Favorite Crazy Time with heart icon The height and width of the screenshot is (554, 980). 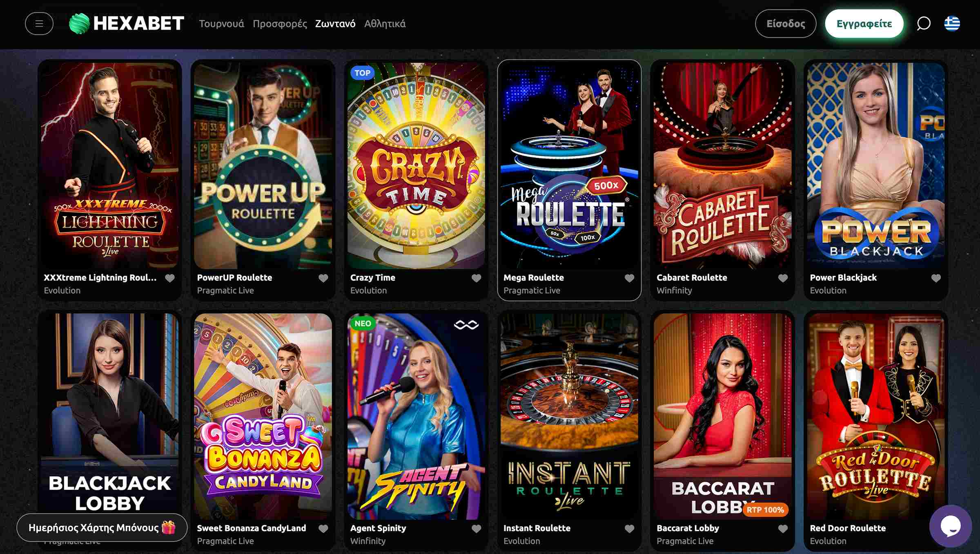pyautogui.click(x=476, y=278)
